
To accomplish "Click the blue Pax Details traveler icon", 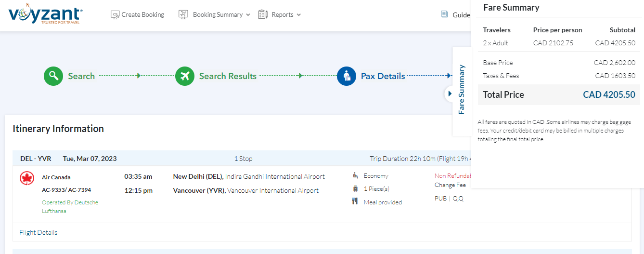I will pos(347,76).
